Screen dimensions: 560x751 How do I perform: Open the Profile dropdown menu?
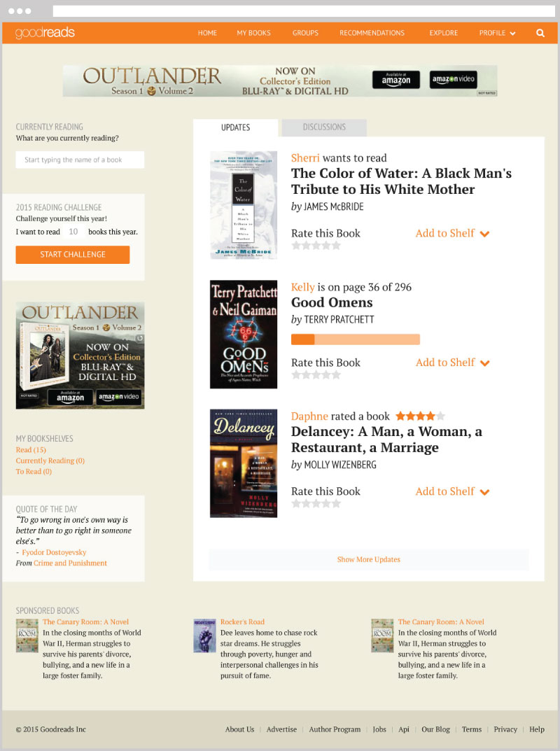point(497,33)
